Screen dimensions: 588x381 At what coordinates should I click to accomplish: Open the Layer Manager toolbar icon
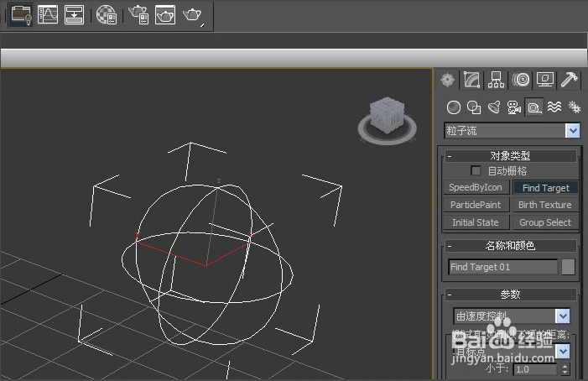(21, 15)
